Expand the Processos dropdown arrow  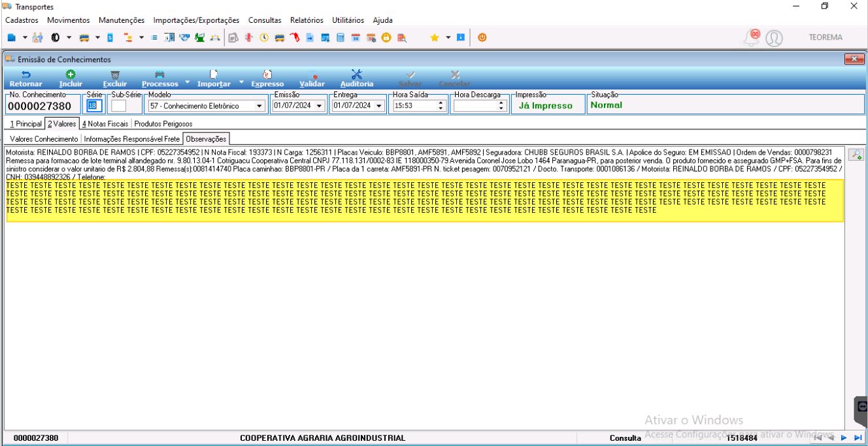click(187, 82)
